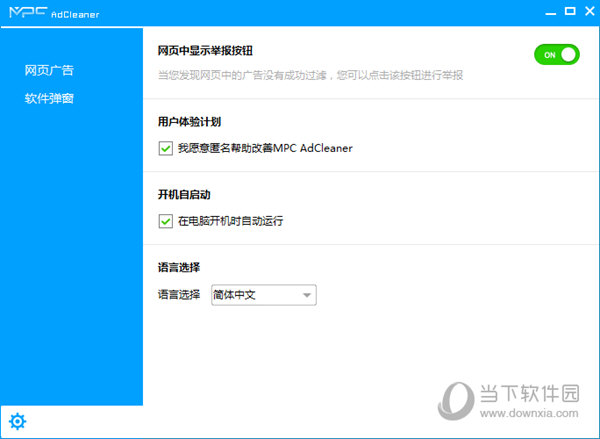The width and height of the screenshot is (600, 439).
Task: Uncheck 我愿意匿名帮助改善MPC AdCleaner checkbox
Action: [x=165, y=148]
